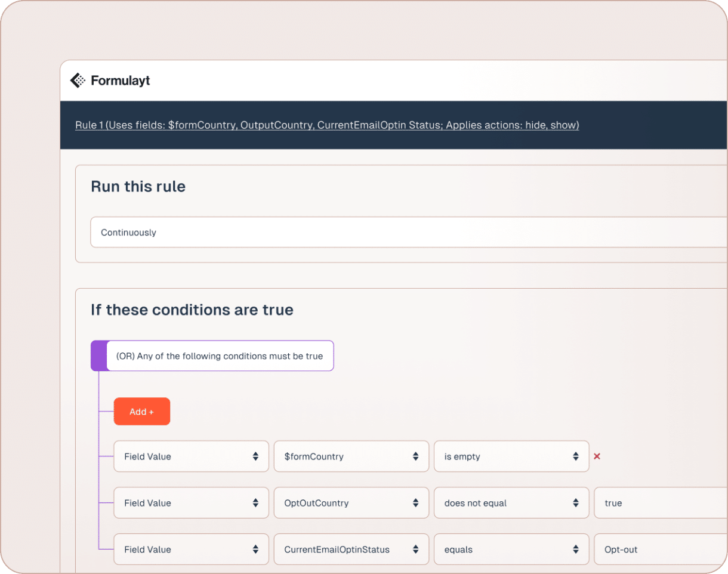This screenshot has width=728, height=574.
Task: Open the third row Field Value dropdown
Action: click(x=191, y=550)
